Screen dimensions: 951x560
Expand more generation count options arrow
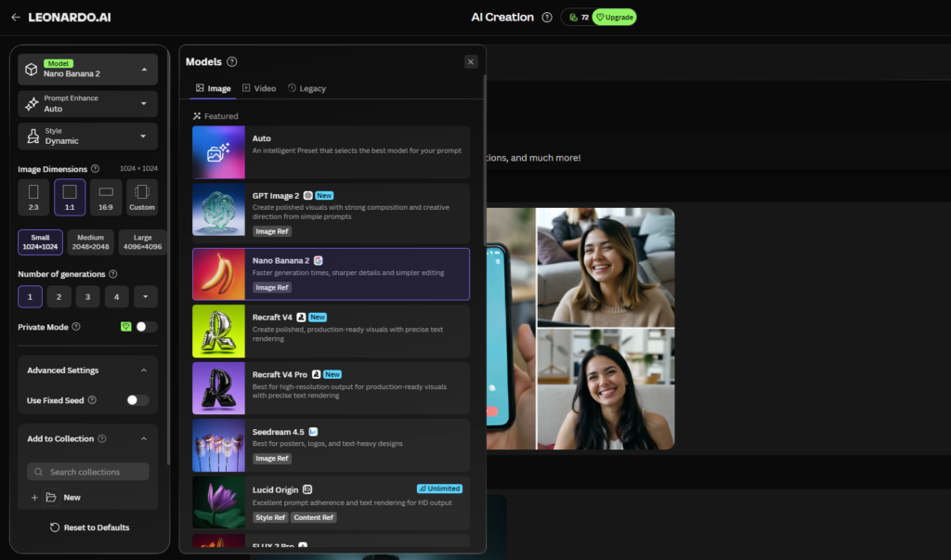[x=146, y=296]
